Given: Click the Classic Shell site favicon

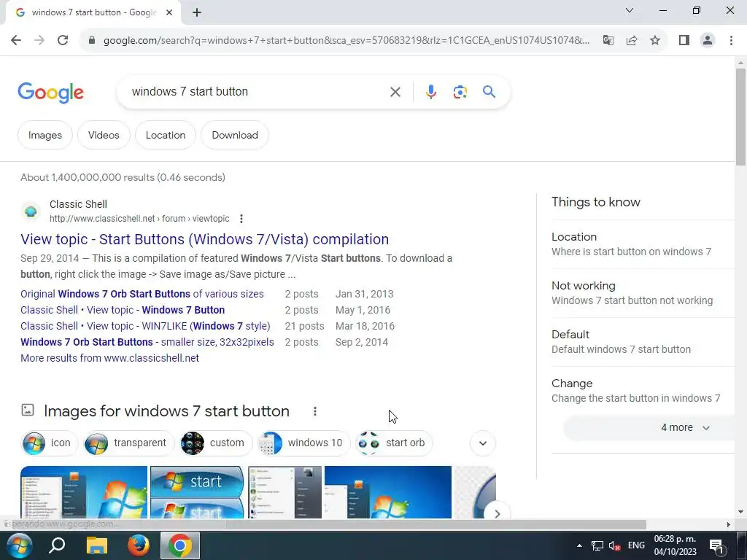Looking at the screenshot, I should pos(31,211).
